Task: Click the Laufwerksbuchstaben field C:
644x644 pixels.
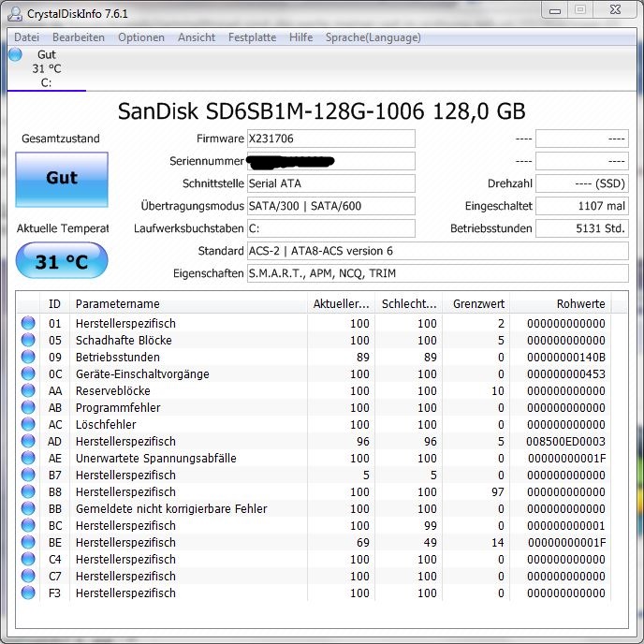Action: coord(331,228)
